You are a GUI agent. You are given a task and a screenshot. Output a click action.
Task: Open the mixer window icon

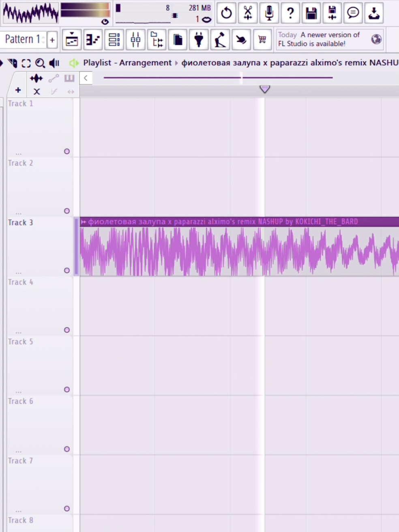click(135, 40)
